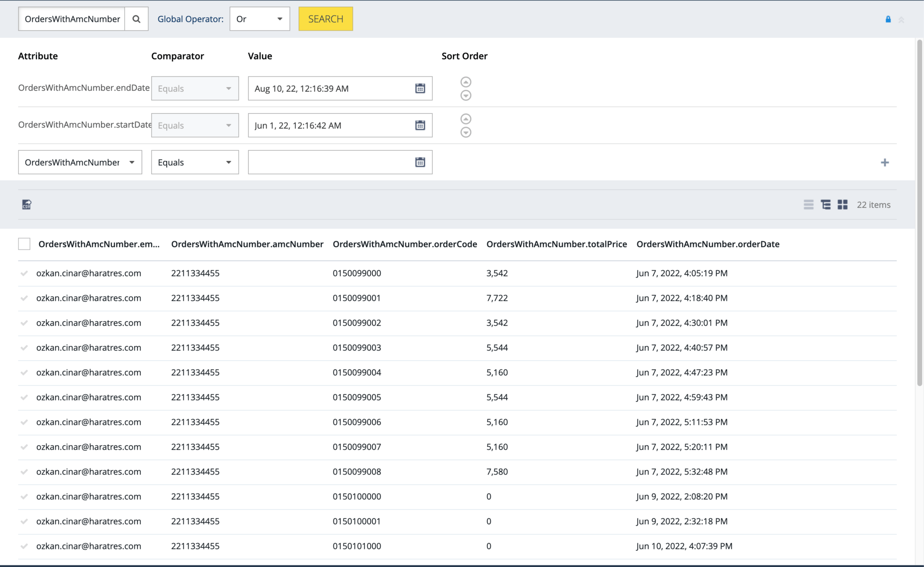Image resolution: width=924 pixels, height=567 pixels.
Task: Open the Global Operator dropdown
Action: coord(259,18)
